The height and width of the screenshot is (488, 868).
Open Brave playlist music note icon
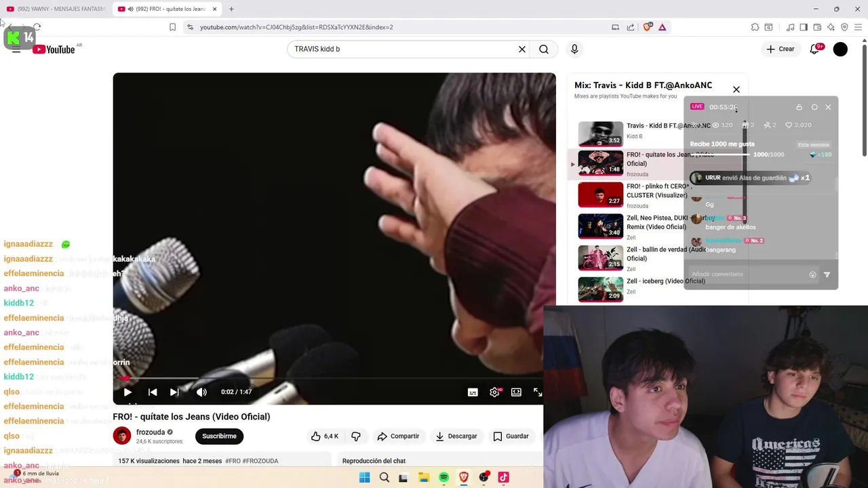coord(790,27)
